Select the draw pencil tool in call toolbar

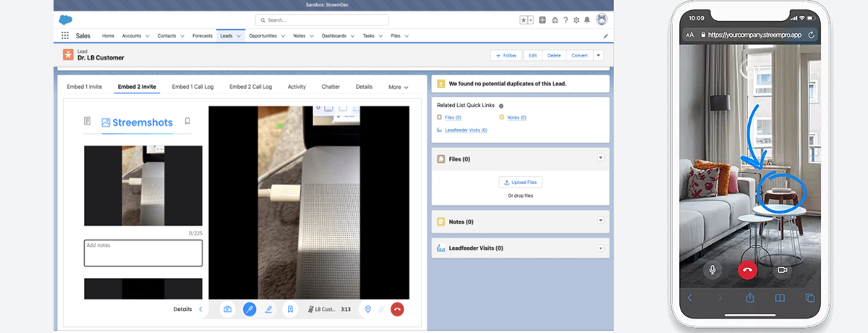[x=269, y=309]
